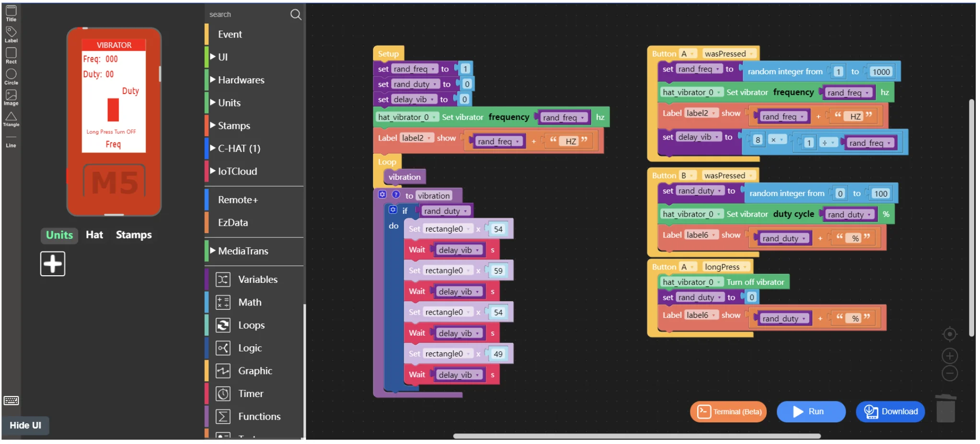Switch to the Stamps tab
Image resolution: width=980 pixels, height=444 pixels.
pos(134,235)
